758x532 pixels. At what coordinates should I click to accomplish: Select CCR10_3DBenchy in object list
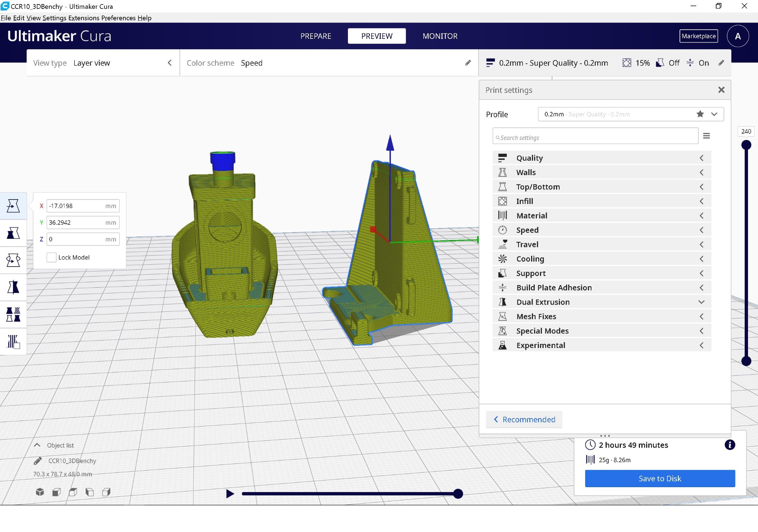pyautogui.click(x=72, y=461)
